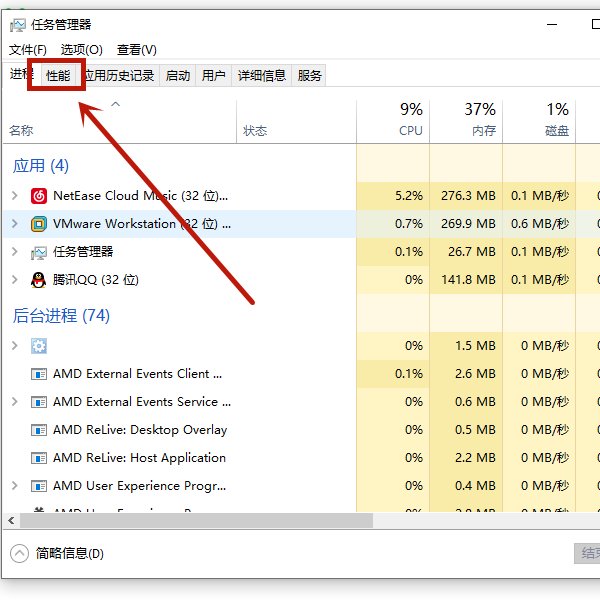The height and width of the screenshot is (600, 600).
Task: Click the Task Manager title bar icon
Action: tap(18, 25)
